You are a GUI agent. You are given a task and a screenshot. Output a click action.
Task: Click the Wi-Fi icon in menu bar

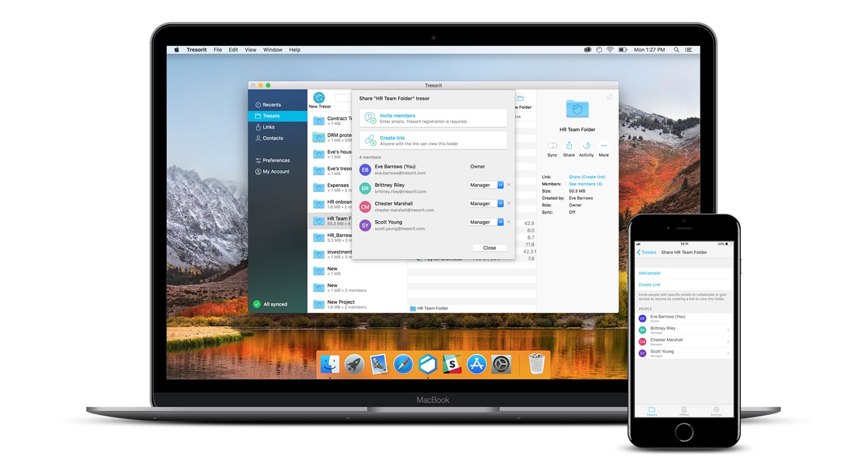(x=610, y=50)
